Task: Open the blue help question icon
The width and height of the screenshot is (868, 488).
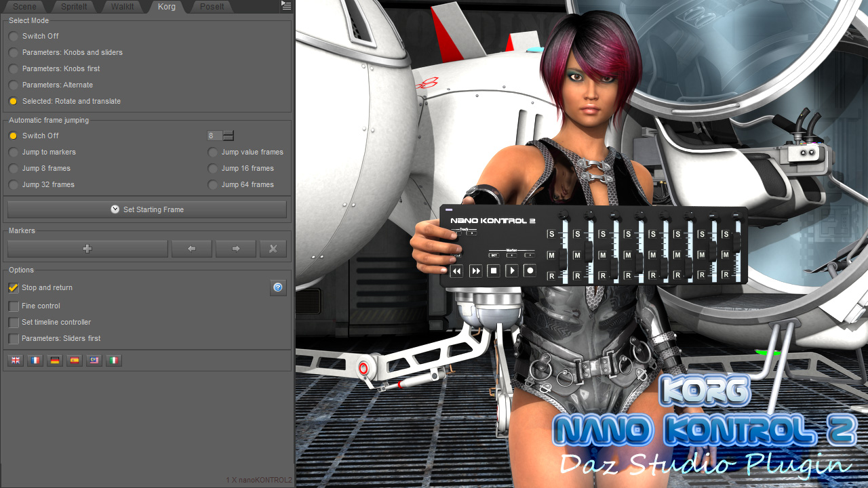Action: point(278,287)
